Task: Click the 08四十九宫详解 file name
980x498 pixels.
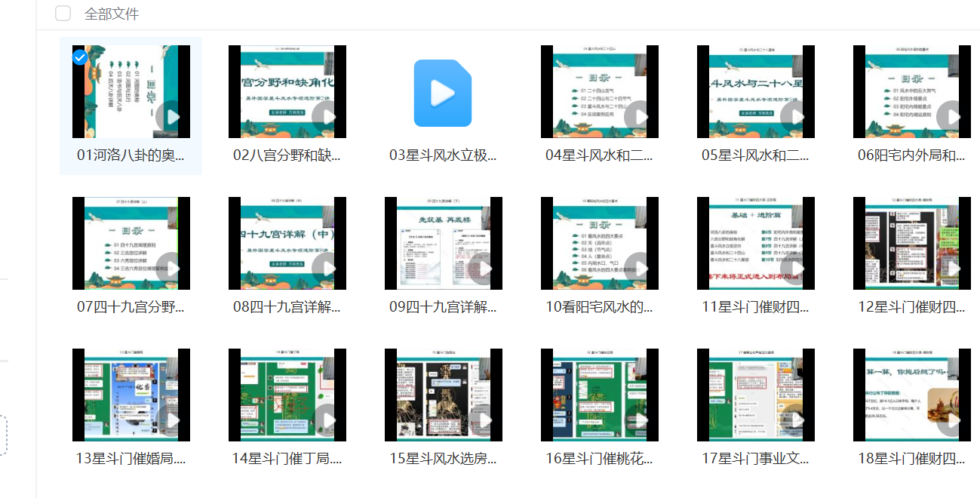Action: 287,307
